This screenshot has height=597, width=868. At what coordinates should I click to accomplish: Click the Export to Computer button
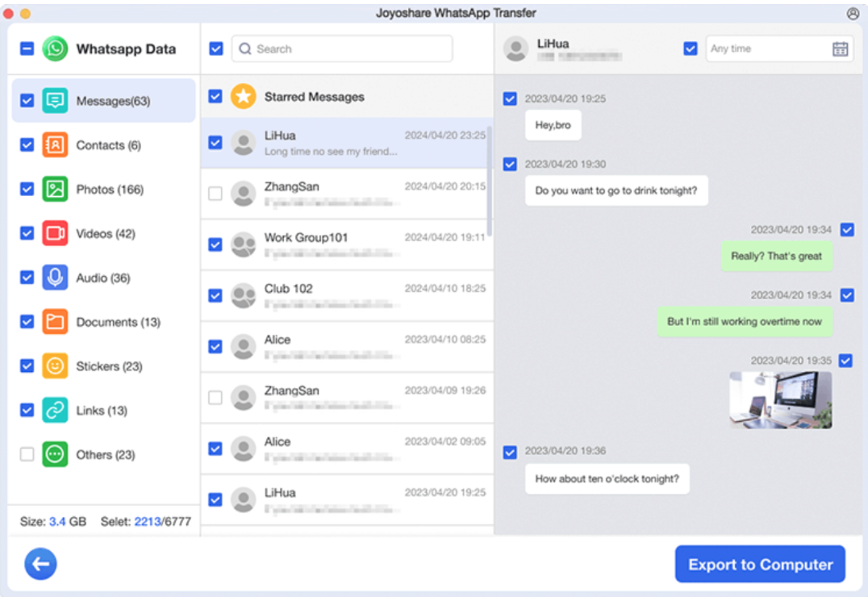click(x=759, y=564)
